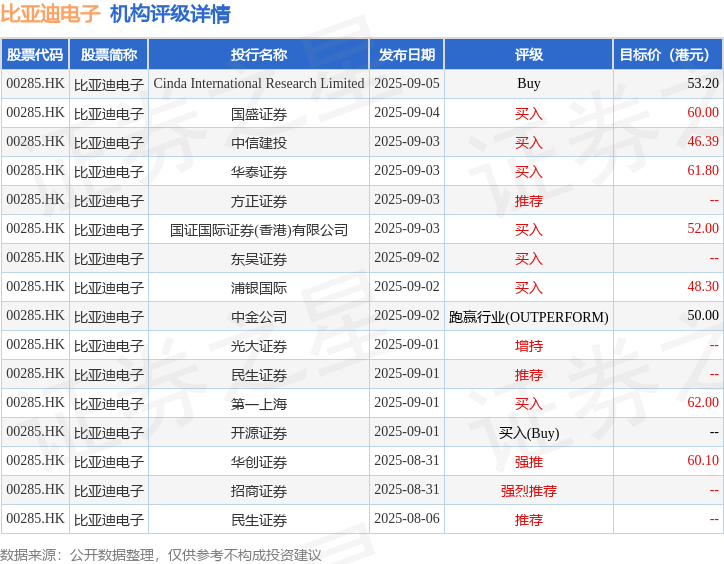724x564 pixels.
Task: Click the 买入(Buy) rating of 开源证券
Action: click(x=529, y=433)
